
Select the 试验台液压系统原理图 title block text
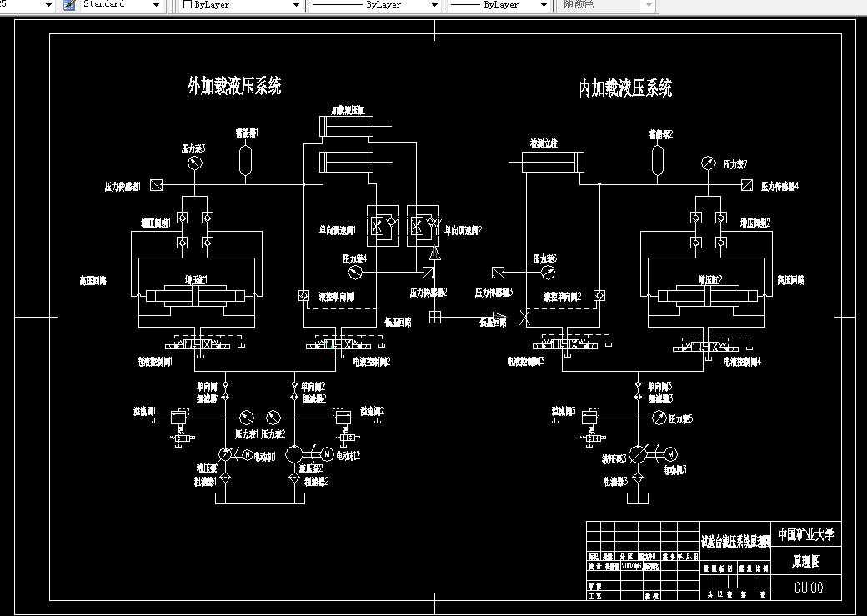(735, 542)
